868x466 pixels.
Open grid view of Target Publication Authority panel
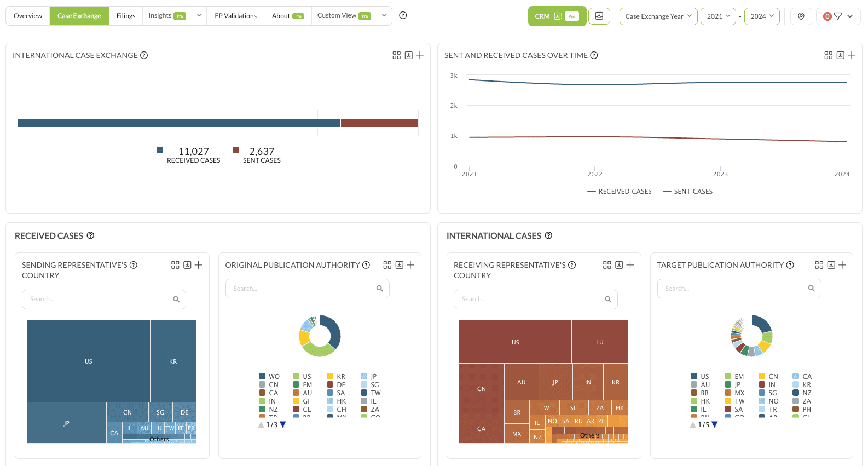pyautogui.click(x=819, y=265)
